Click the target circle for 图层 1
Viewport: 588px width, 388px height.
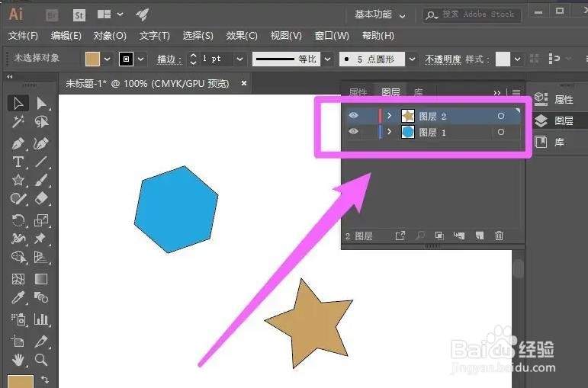500,132
